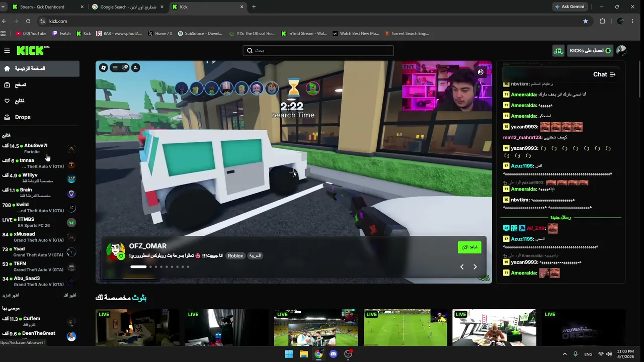Click the first carousel pagination indicator

point(138,267)
